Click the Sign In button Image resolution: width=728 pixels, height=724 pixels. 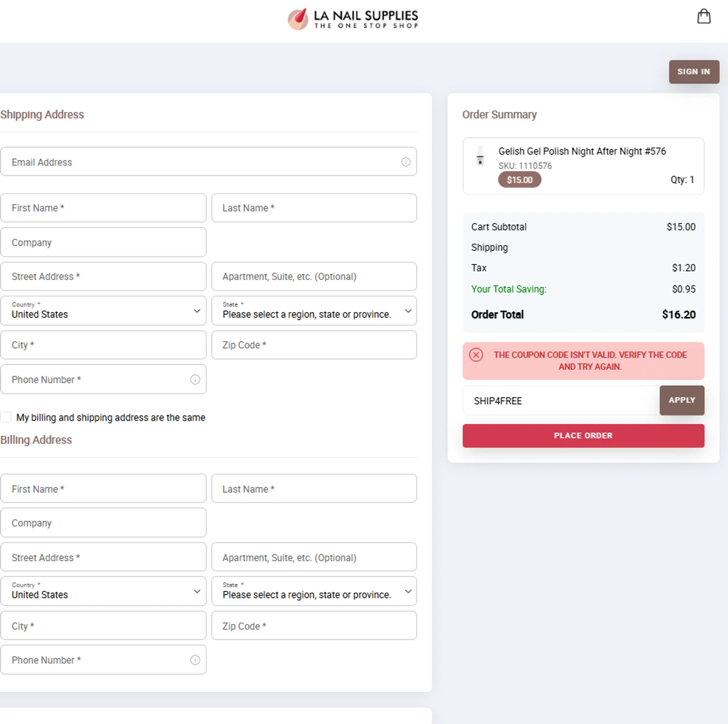point(694,72)
